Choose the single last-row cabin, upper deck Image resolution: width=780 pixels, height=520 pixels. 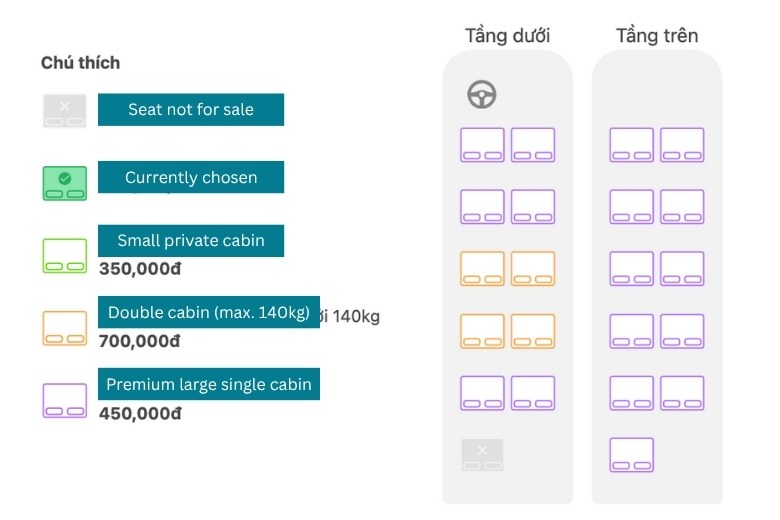pyautogui.click(x=631, y=455)
